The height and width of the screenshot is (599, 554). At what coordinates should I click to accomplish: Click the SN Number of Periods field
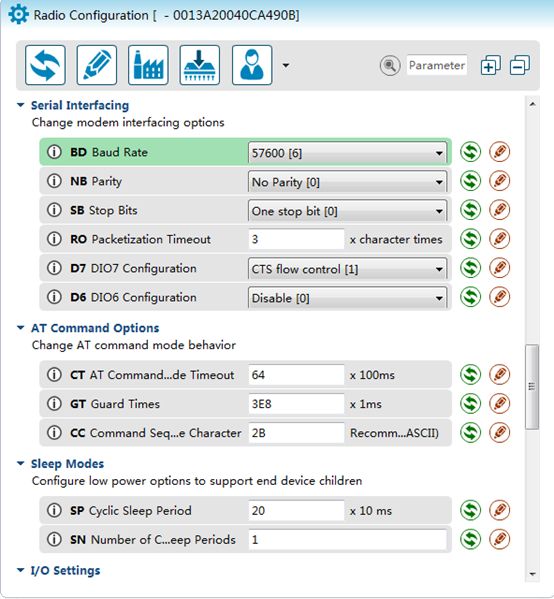point(347,539)
